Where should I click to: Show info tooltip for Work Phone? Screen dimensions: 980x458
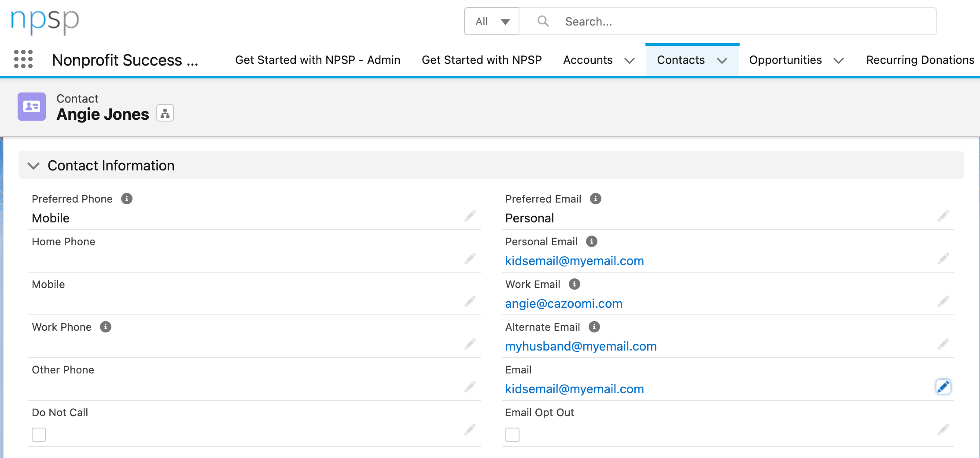pyautogui.click(x=106, y=327)
